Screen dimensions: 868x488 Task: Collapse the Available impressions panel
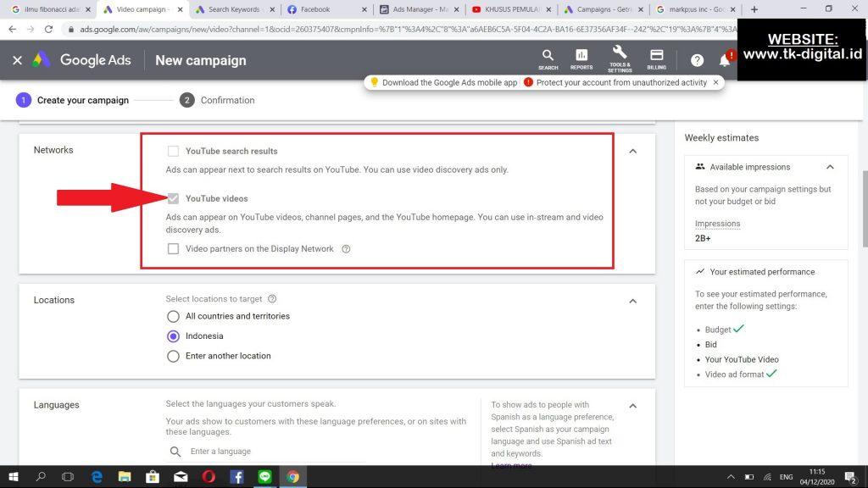pyautogui.click(x=830, y=167)
